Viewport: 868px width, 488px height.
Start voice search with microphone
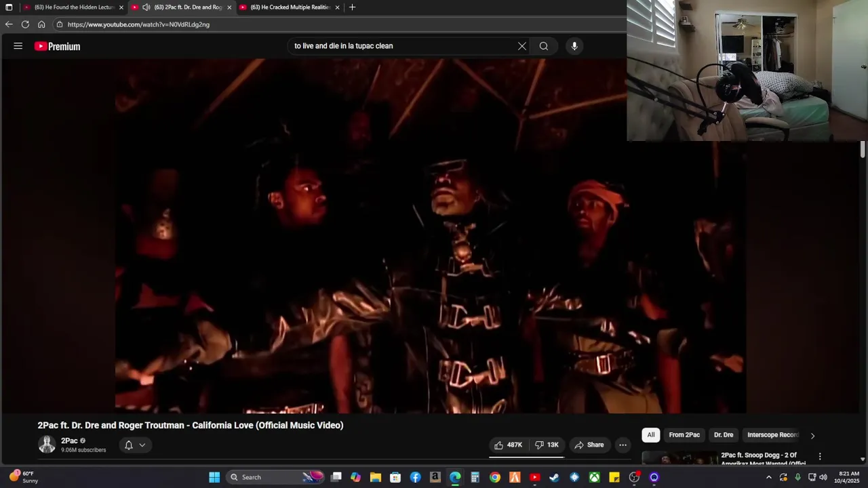(574, 46)
